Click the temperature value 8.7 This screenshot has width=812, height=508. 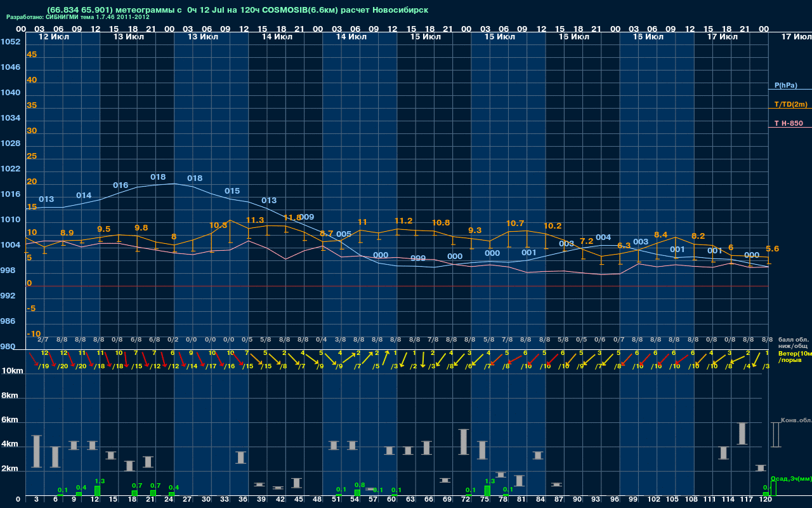pos(327,234)
